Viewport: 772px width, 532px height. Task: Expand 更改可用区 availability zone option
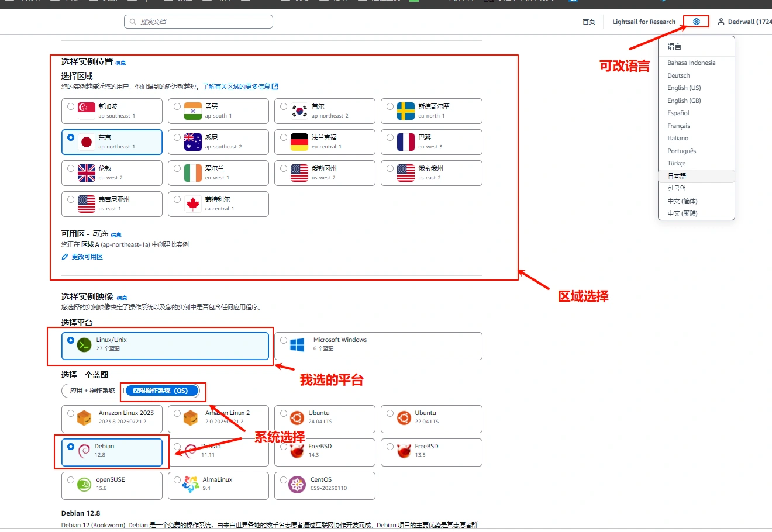87,257
